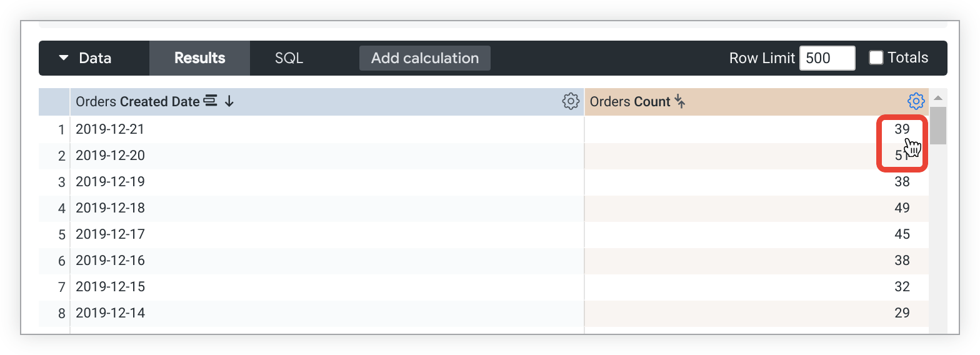Click the Orders Created Date column header
980x355 pixels.
click(137, 102)
